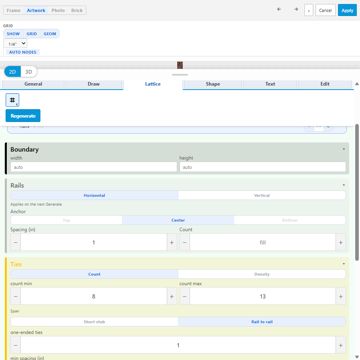Toggle AUTO NODES
Screen dimensions: 360x360
tap(22, 52)
